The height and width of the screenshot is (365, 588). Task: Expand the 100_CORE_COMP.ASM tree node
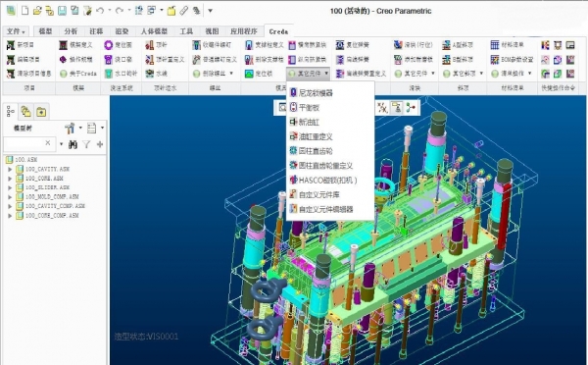[x=10, y=216]
